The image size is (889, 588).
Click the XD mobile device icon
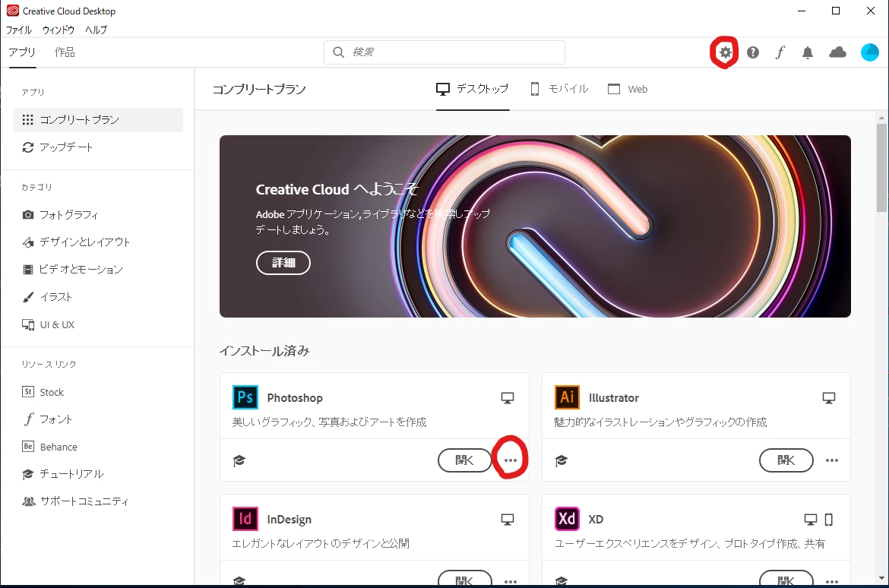828,520
